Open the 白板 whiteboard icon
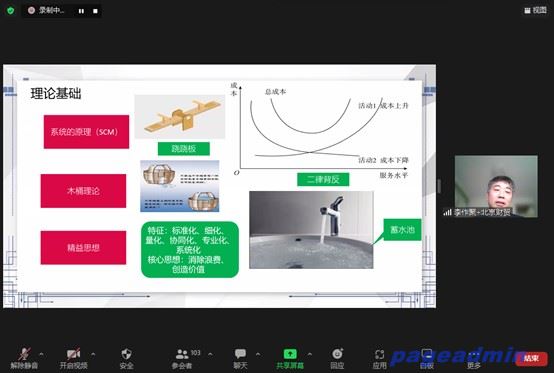 tap(426, 357)
